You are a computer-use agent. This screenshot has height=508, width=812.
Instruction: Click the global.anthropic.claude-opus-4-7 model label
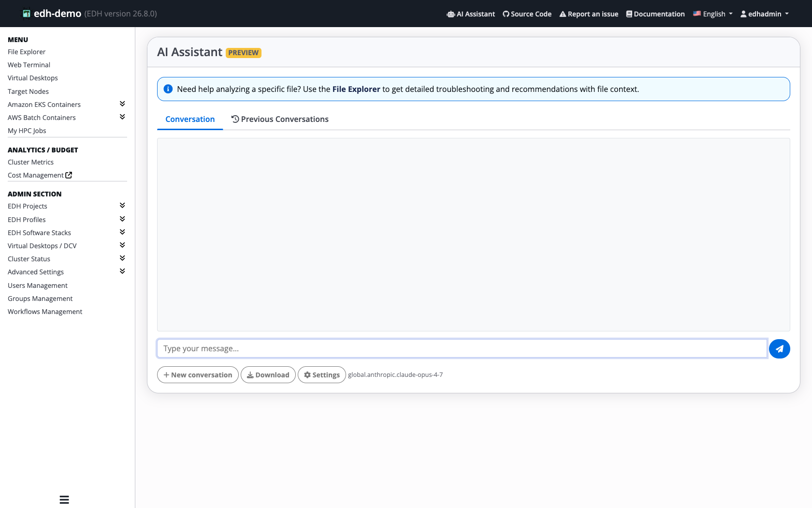395,374
